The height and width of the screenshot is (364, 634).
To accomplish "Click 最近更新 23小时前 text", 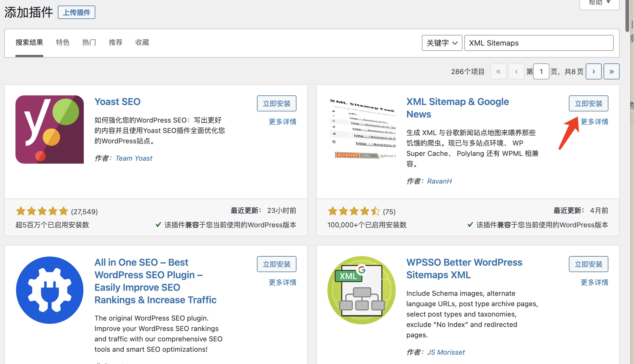I will pos(263,211).
